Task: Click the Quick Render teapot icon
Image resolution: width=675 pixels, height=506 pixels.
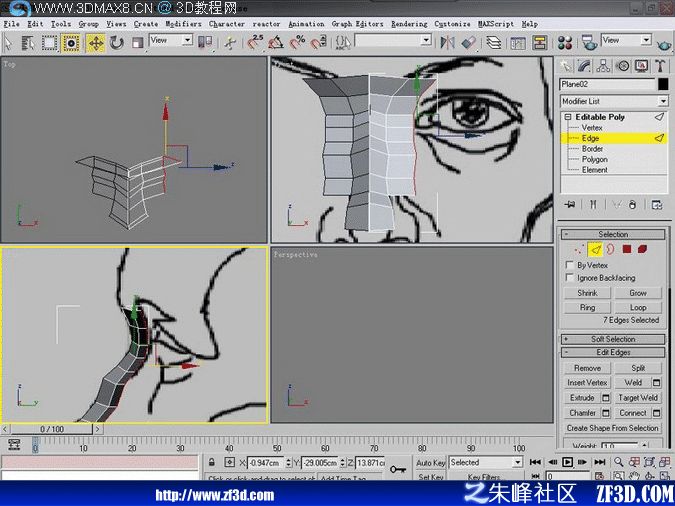Action: (664, 43)
